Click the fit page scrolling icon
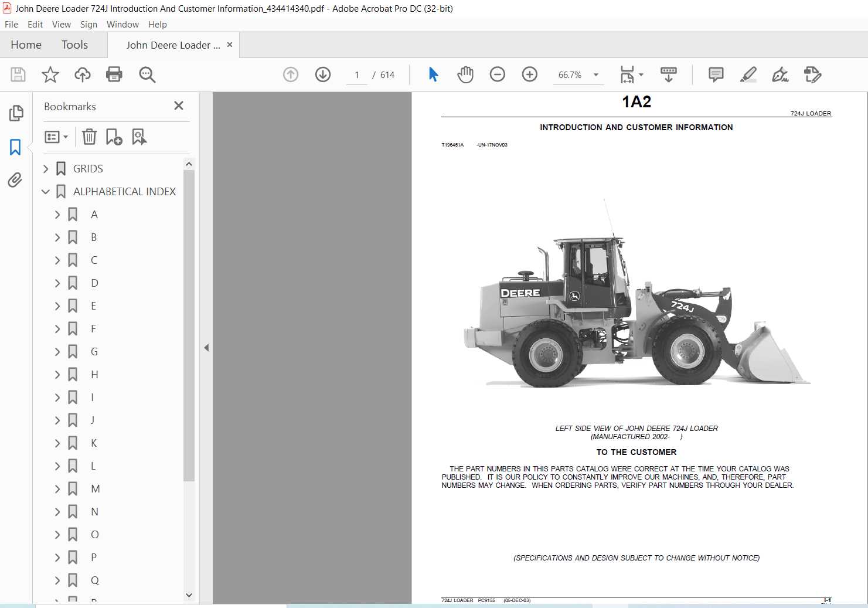Viewport: 868px width, 608px height. click(627, 74)
